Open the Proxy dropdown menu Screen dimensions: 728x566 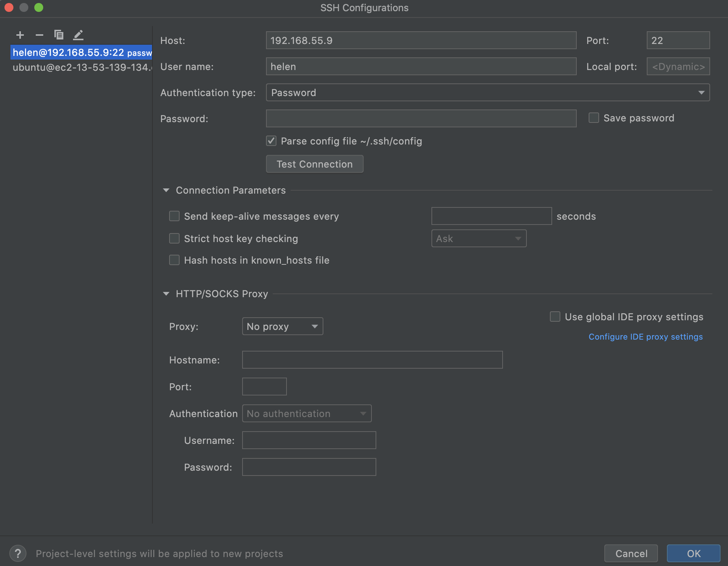point(283,325)
